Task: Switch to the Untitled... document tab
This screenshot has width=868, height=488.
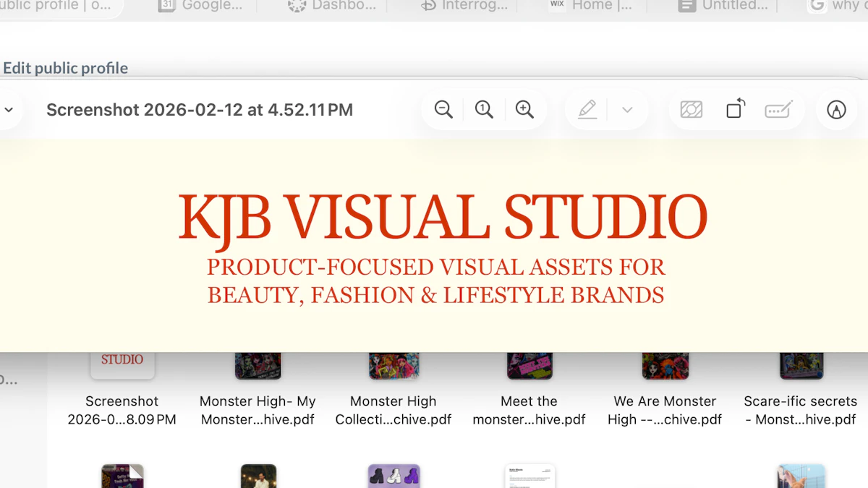Action: point(722,6)
